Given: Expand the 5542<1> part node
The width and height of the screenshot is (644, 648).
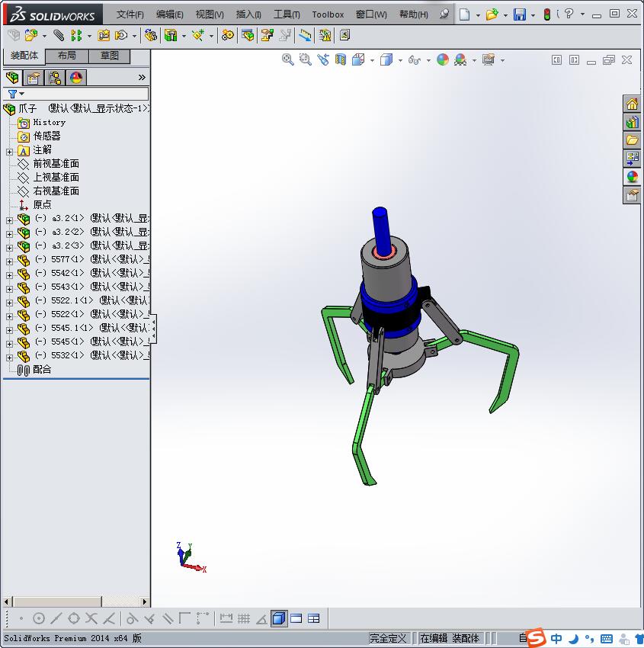Looking at the screenshot, I should (x=9, y=275).
